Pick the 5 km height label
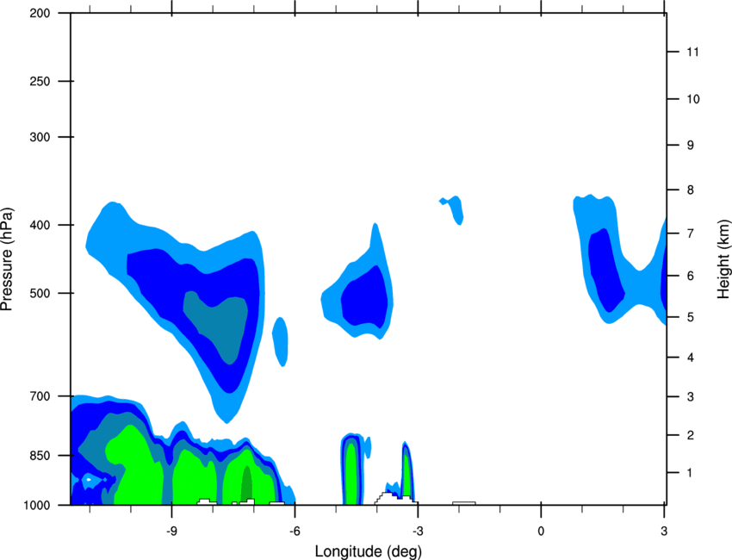Image resolution: width=732 pixels, height=560 pixels. pos(691,317)
